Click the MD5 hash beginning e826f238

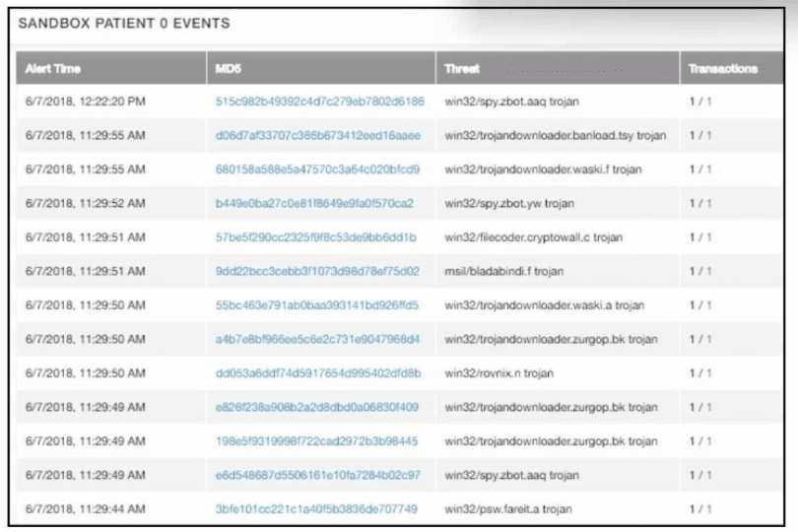click(317, 407)
